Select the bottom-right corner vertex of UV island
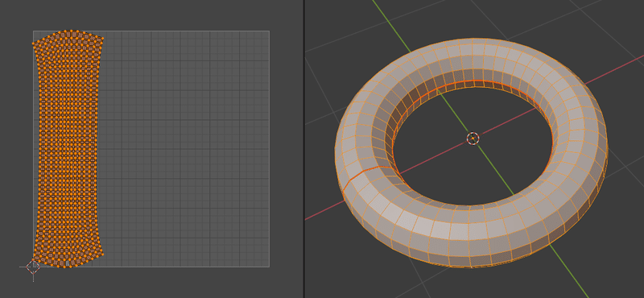This screenshot has width=644, height=298. (x=102, y=254)
